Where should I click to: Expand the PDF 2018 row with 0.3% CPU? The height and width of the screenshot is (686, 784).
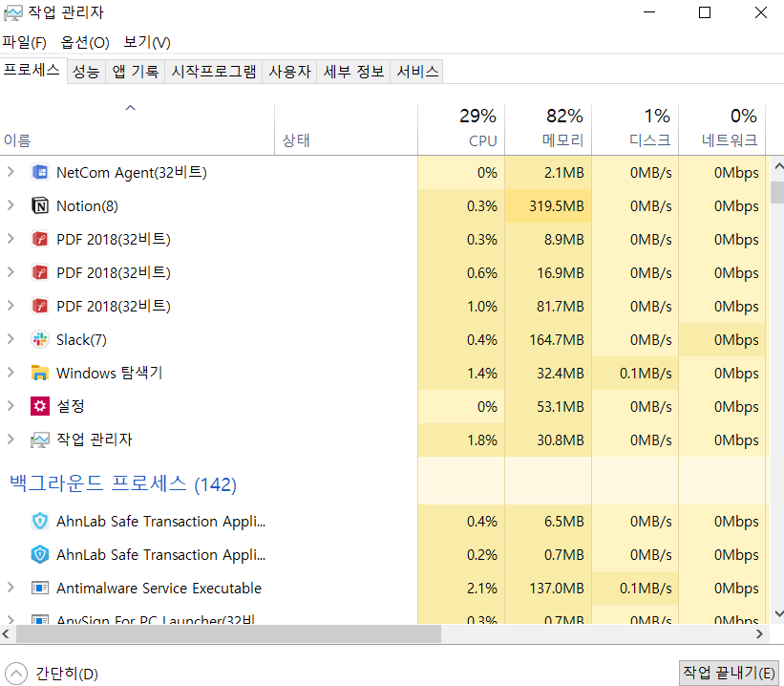(11, 239)
